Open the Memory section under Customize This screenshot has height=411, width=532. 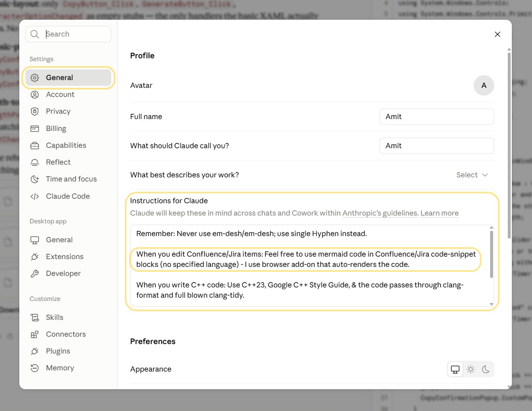click(x=68, y=368)
